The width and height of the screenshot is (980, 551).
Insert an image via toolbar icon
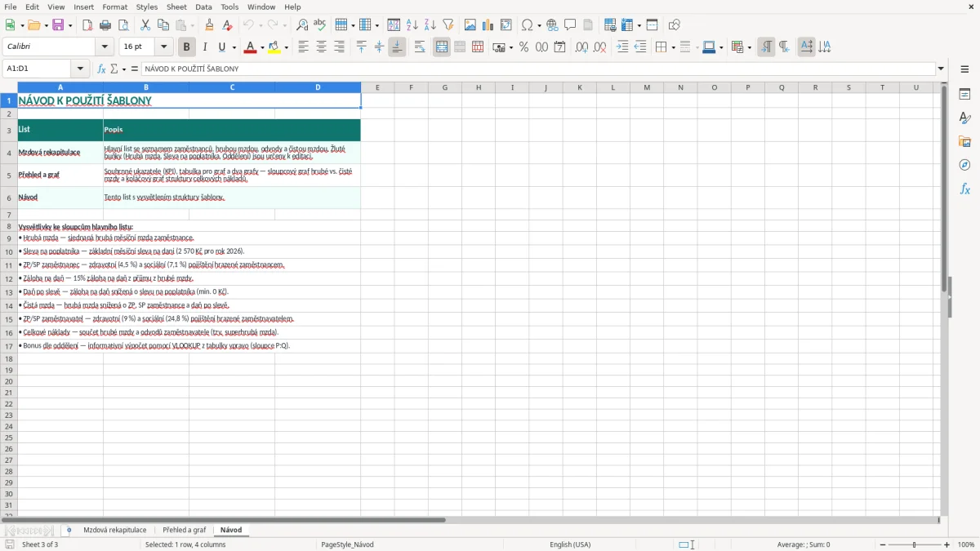(x=470, y=25)
